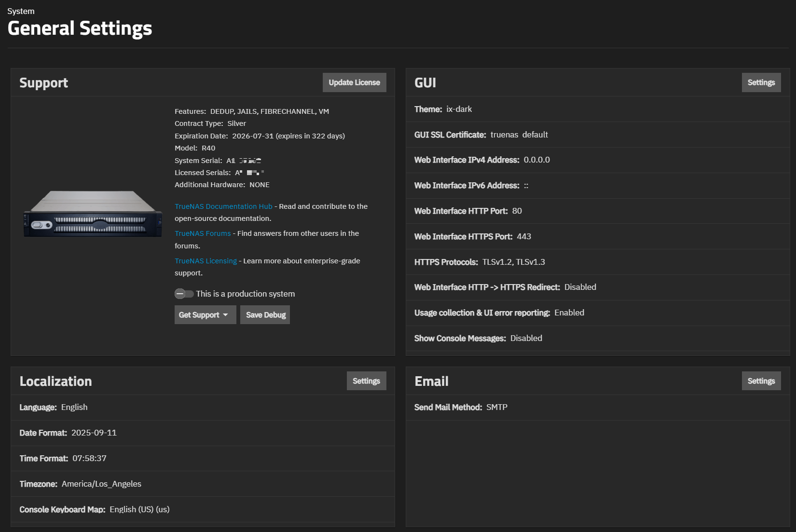This screenshot has height=532, width=796.
Task: Follow the TrueNAS Licensing link
Action: (x=206, y=261)
